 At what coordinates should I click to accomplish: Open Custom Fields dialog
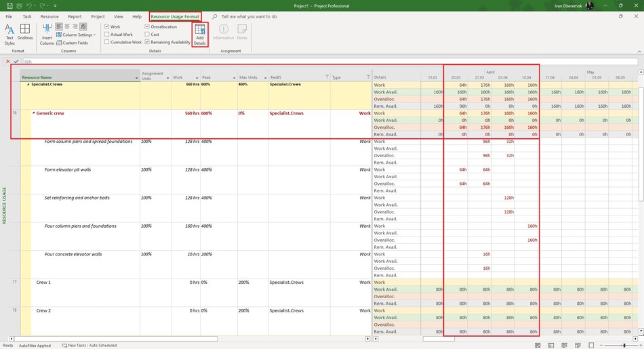pyautogui.click(x=73, y=43)
